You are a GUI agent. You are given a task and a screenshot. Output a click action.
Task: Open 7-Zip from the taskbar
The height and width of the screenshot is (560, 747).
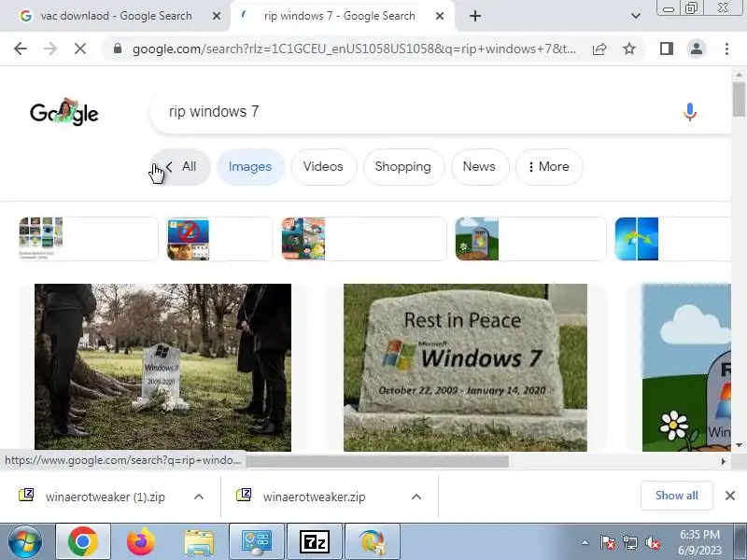(315, 541)
